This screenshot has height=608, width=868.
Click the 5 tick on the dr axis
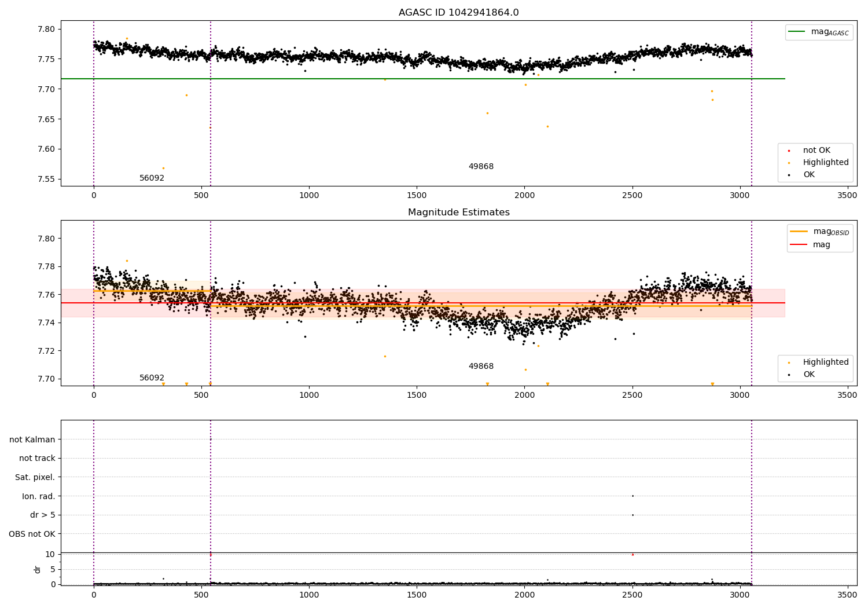(53, 569)
